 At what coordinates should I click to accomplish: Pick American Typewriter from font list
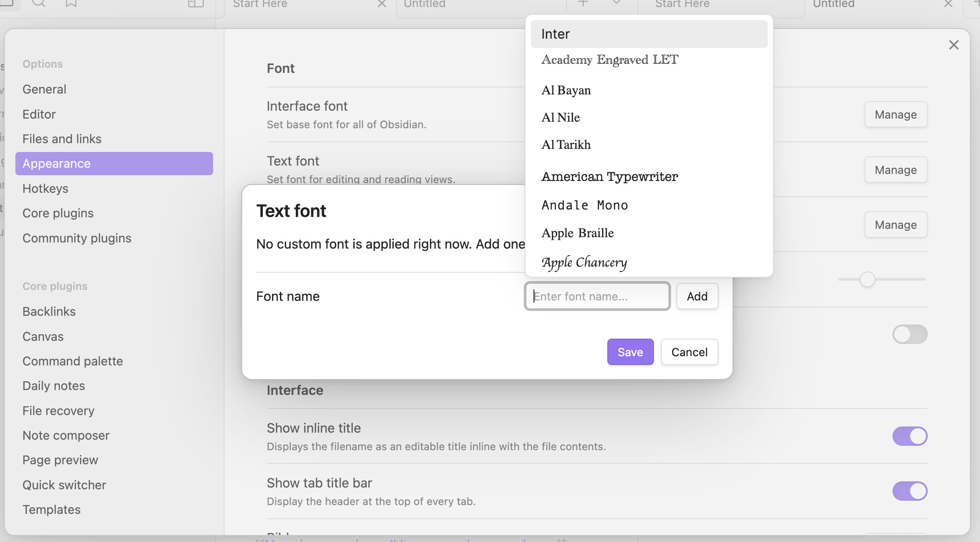tap(610, 177)
